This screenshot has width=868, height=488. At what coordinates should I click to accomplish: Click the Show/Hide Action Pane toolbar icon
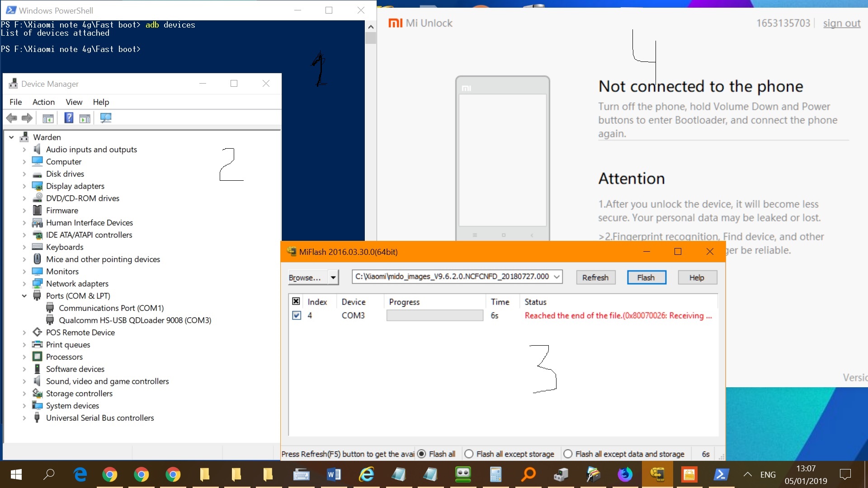click(x=85, y=118)
